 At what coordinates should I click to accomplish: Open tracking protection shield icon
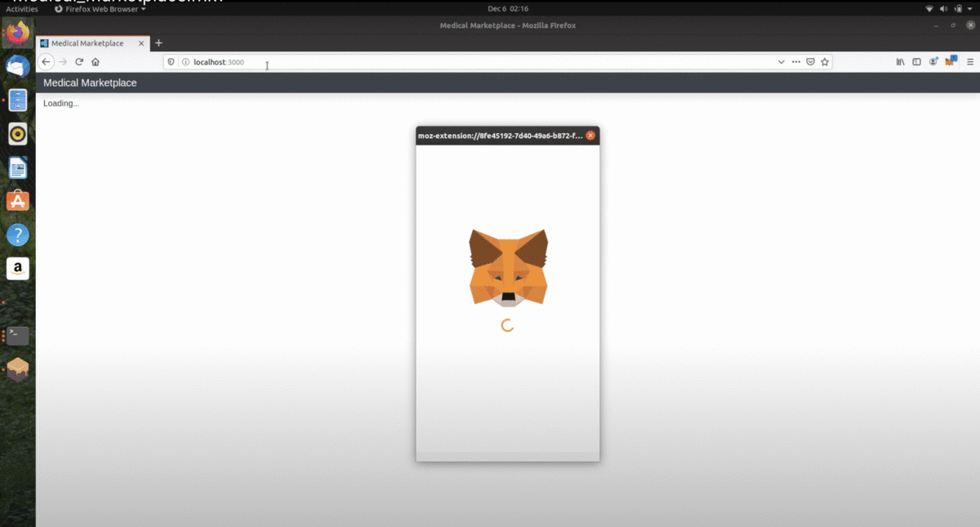pos(171,62)
